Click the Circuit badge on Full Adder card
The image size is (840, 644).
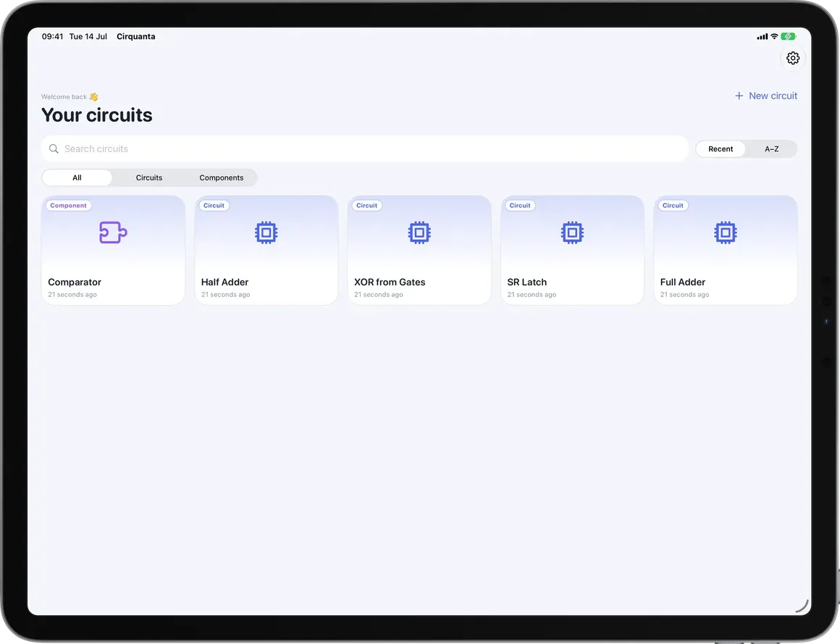(x=673, y=206)
